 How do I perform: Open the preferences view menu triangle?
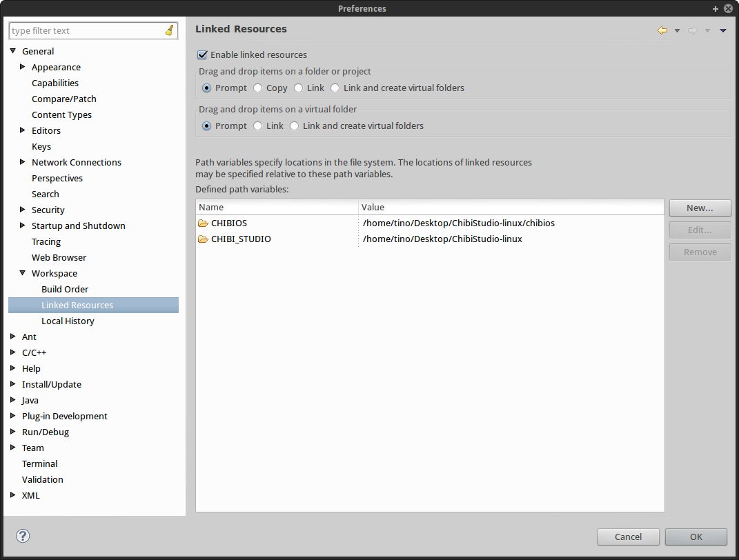[722, 30]
